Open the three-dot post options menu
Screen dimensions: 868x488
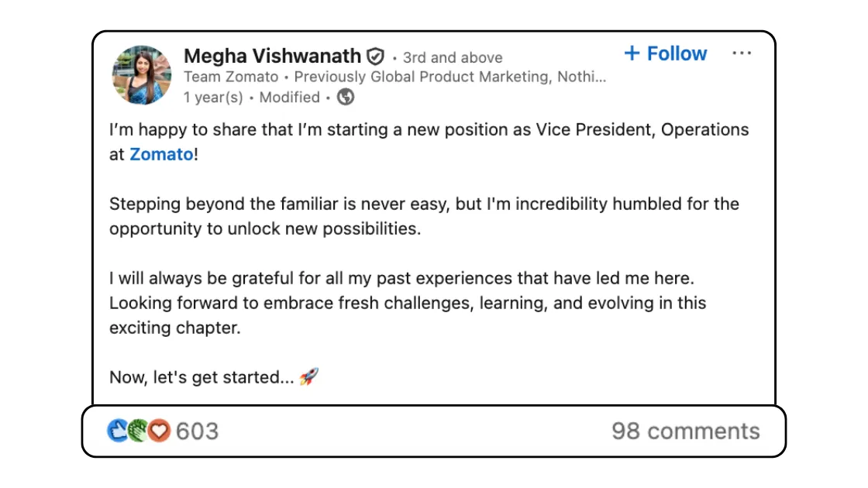click(x=742, y=53)
